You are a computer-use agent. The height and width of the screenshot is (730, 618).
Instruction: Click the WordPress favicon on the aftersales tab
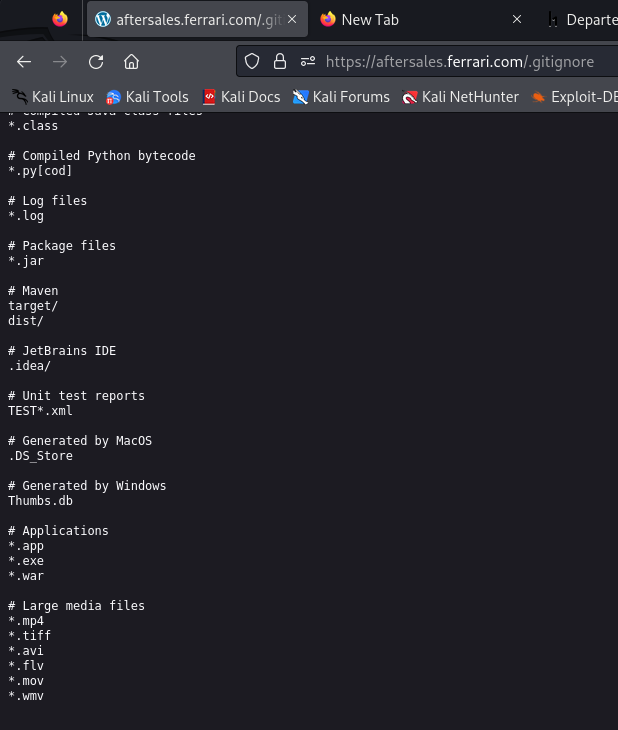(x=103, y=20)
